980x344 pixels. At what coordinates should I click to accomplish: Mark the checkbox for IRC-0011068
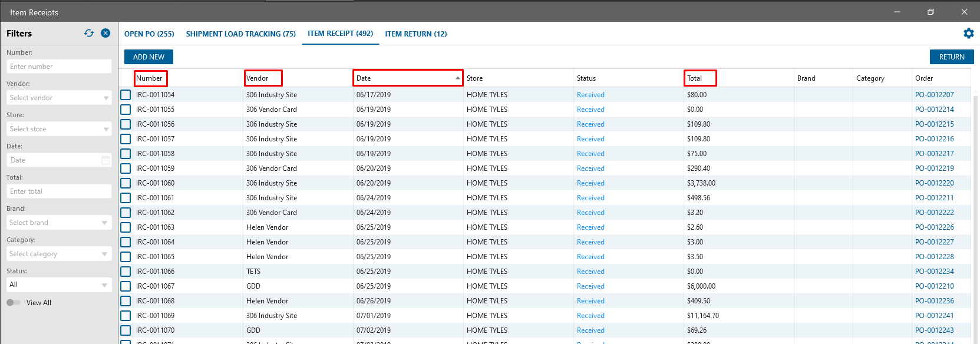pyautogui.click(x=126, y=301)
